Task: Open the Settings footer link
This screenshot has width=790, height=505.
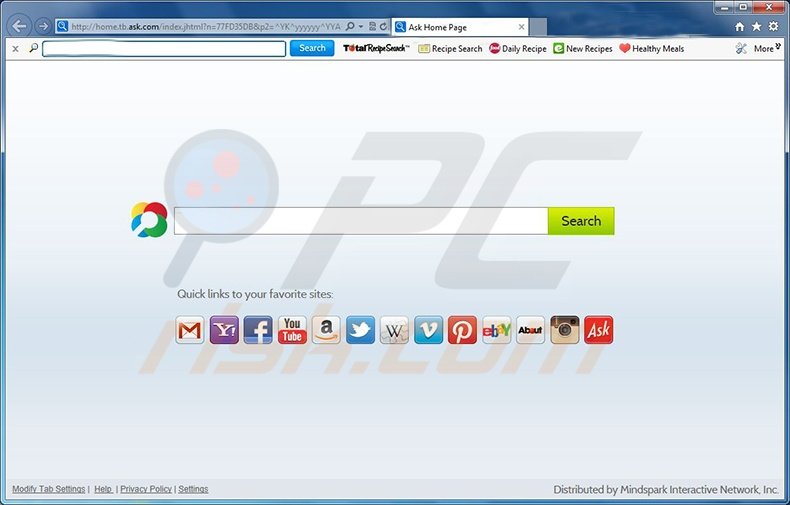Action: (193, 489)
